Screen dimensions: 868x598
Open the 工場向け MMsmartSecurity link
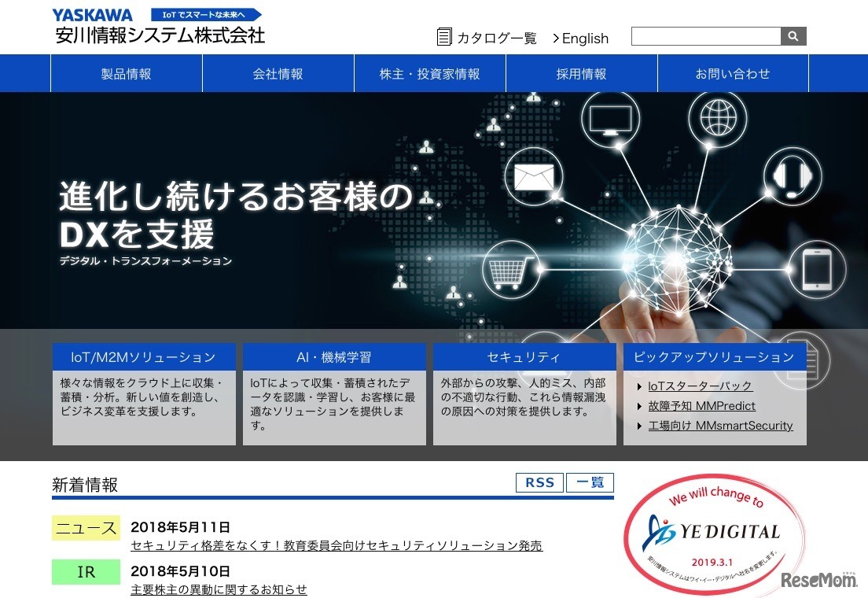tap(720, 426)
